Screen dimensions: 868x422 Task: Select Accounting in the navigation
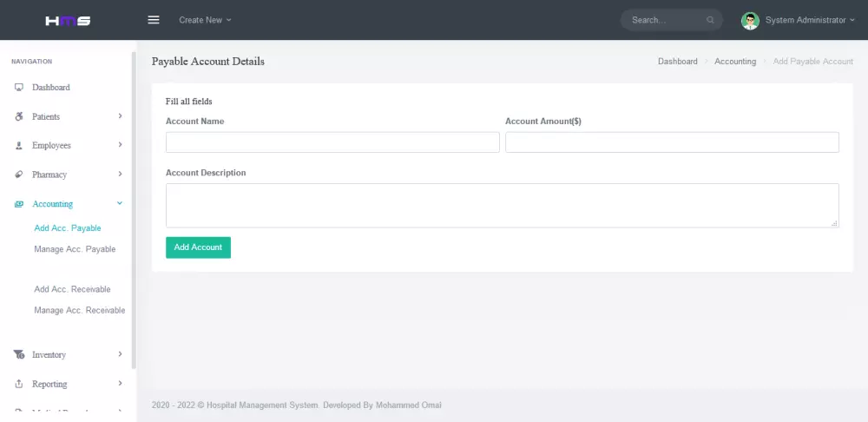coord(53,204)
